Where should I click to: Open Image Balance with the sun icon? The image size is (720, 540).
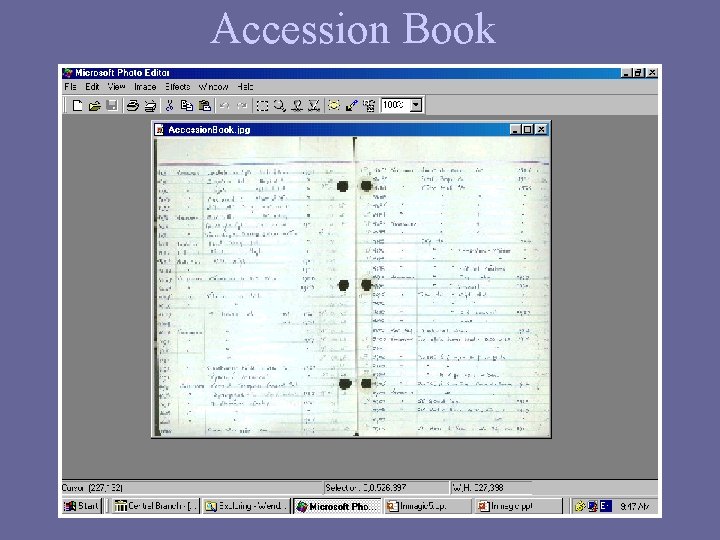click(334, 105)
